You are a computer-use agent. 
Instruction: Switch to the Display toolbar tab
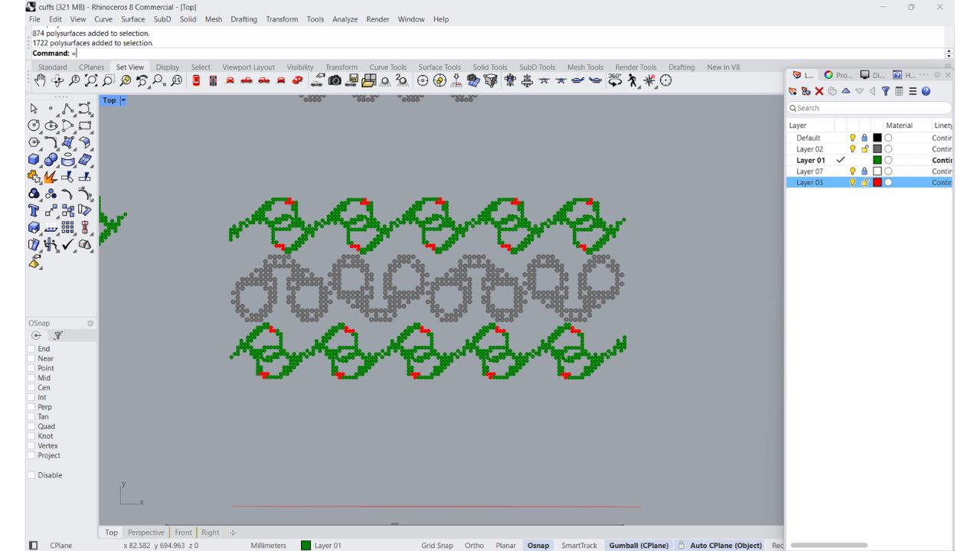pyautogui.click(x=168, y=67)
